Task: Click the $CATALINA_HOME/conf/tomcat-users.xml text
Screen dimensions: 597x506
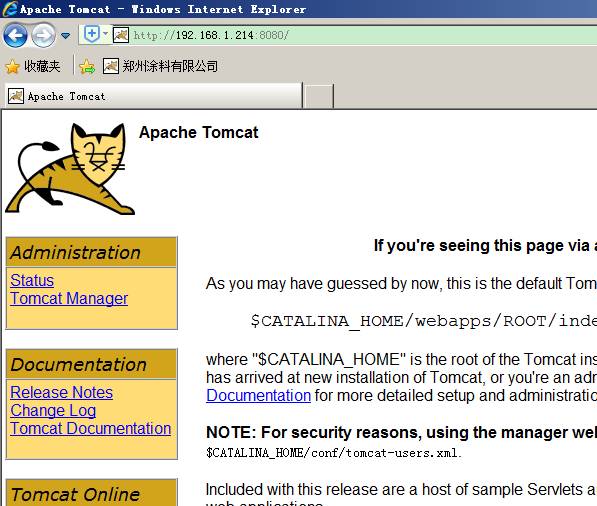Action: click(334, 453)
